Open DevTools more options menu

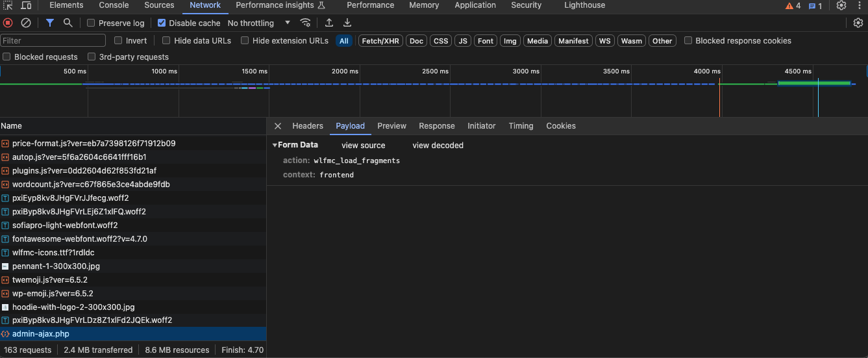click(x=860, y=5)
